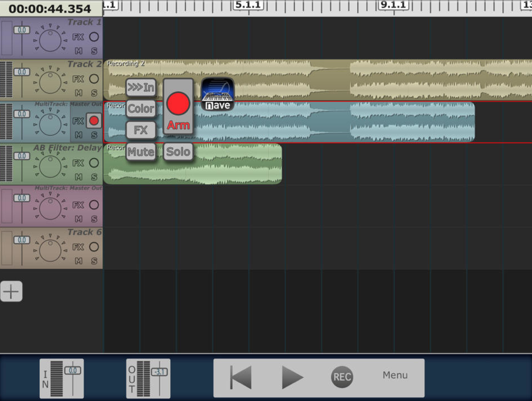Click the Track 6 name label
532x401 pixels.
click(85, 233)
